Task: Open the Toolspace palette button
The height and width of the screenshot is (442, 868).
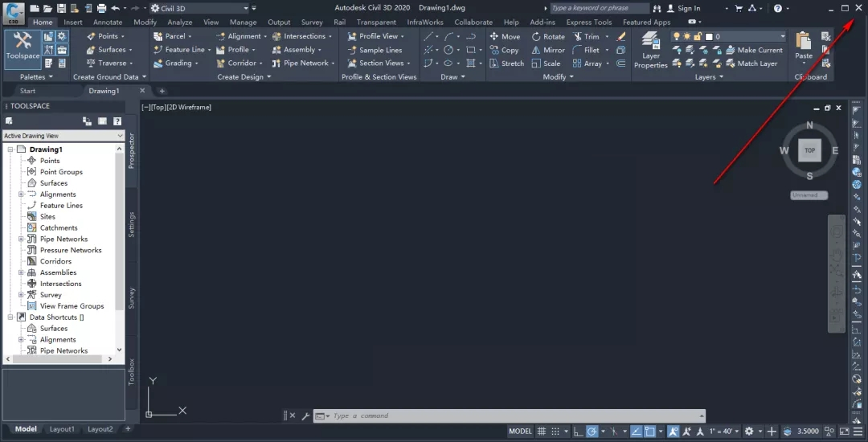Action: 23,49
